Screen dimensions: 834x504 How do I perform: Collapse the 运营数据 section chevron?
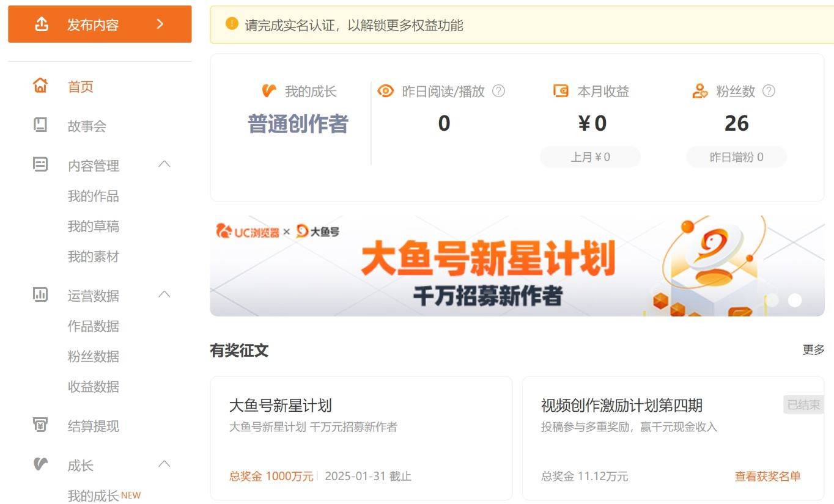(164, 294)
